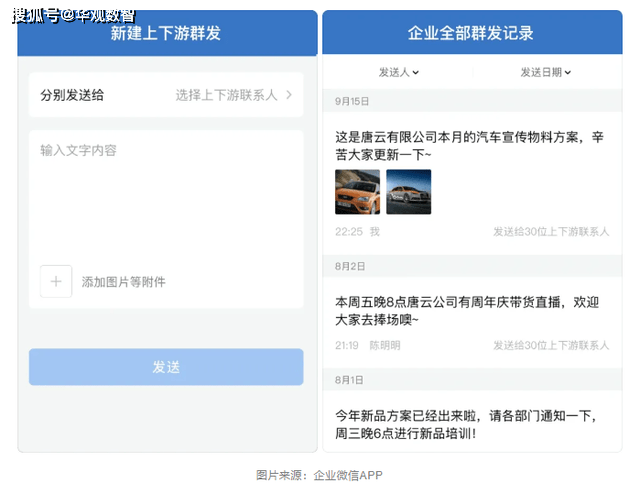Image resolution: width=640 pixels, height=494 pixels.
Task: Select the 选择上下游联系人 placeholder text
Action: point(226,95)
